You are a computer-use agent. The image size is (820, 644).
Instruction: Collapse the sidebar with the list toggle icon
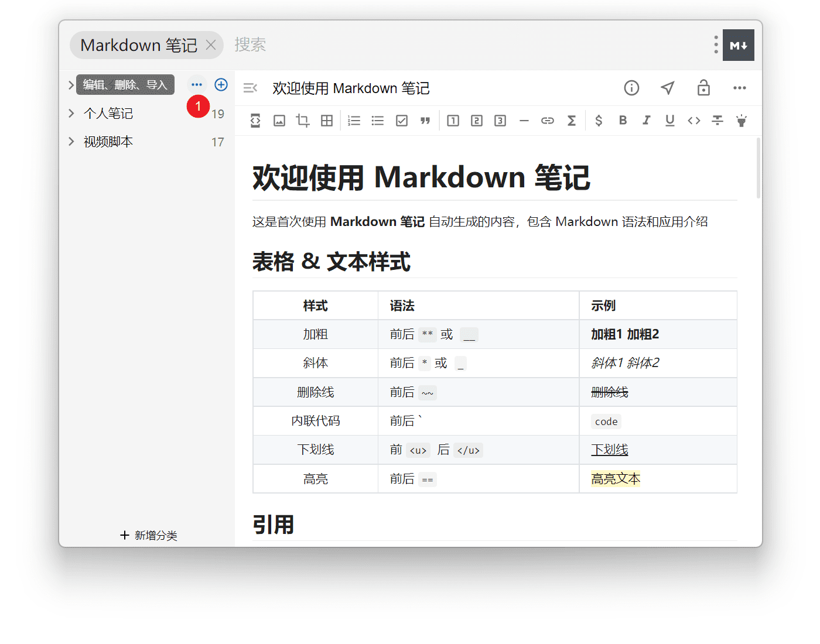(x=251, y=88)
